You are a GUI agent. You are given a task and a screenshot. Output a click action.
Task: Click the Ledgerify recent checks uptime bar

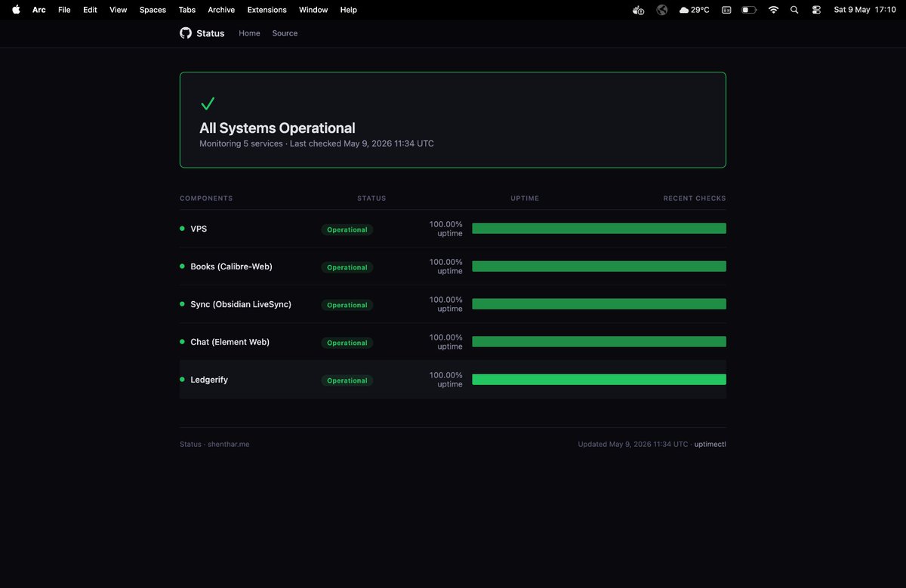pos(599,380)
